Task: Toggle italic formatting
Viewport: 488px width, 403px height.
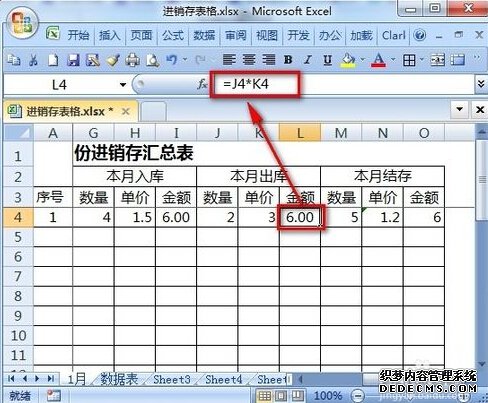Action: pos(308,60)
